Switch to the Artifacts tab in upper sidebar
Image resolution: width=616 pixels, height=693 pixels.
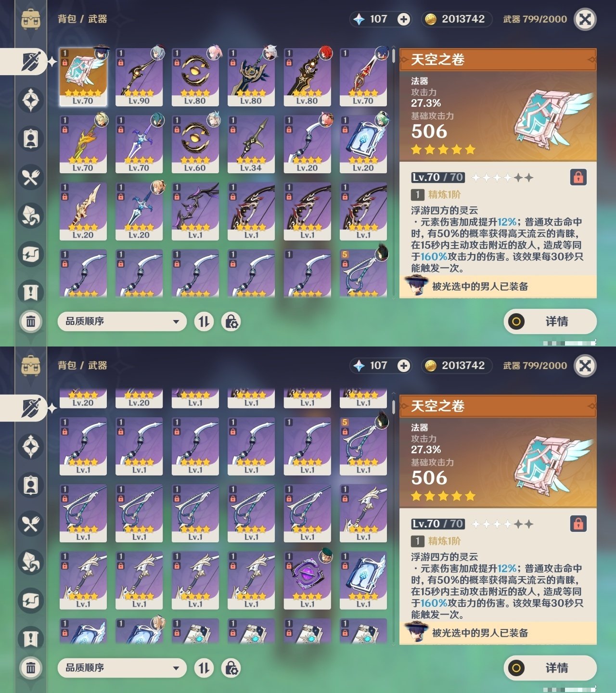click(x=31, y=100)
